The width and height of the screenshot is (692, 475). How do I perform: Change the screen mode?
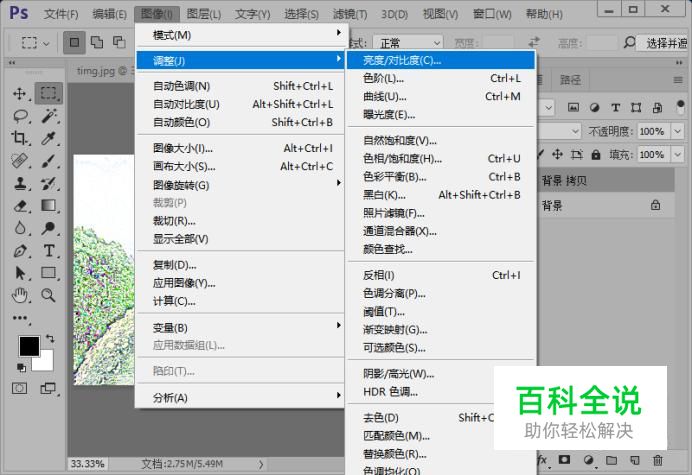click(48, 388)
